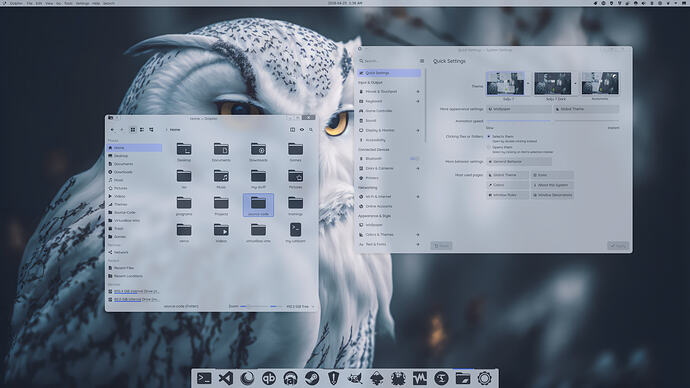Image resolution: width=690 pixels, height=388 pixels.
Task: Open Window Decorations most used page
Action: 552,195
